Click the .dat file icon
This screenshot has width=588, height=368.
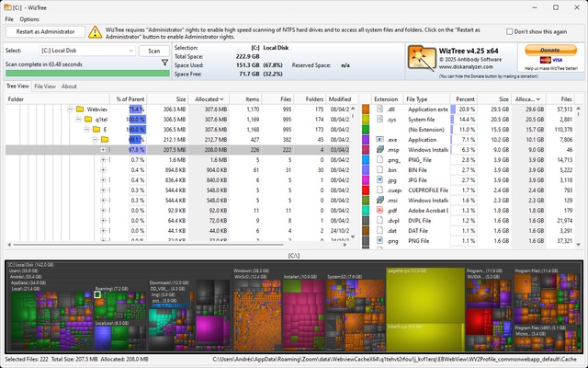tap(379, 231)
